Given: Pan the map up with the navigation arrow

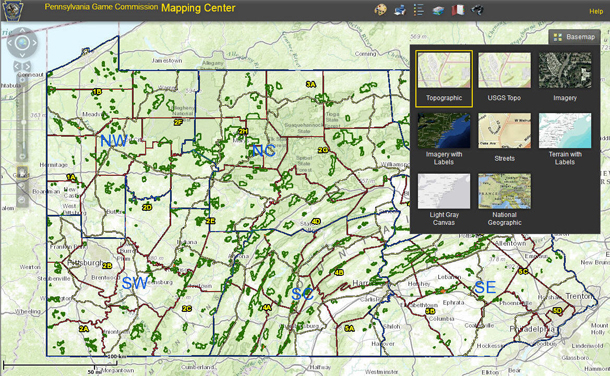Looking at the screenshot, I should click(x=22, y=30).
